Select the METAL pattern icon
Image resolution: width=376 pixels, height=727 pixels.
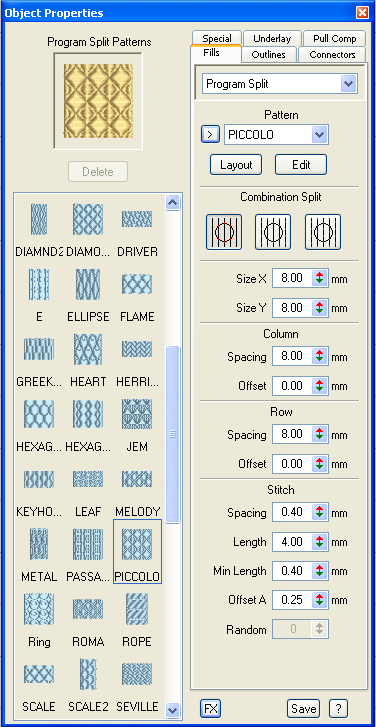click(x=39, y=544)
